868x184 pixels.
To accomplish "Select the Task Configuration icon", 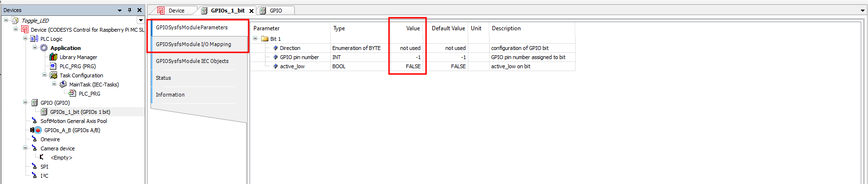I will [53, 75].
